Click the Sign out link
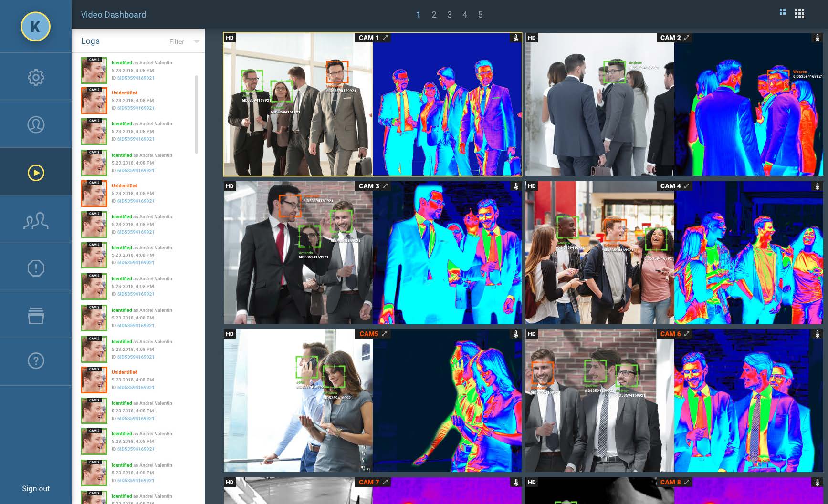The image size is (828, 504). [36, 488]
